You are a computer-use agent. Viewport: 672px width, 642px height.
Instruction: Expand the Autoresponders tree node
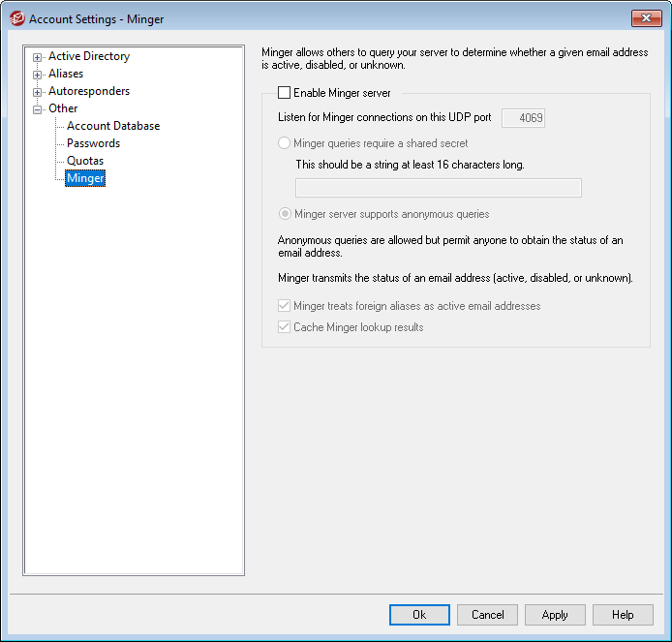38,92
